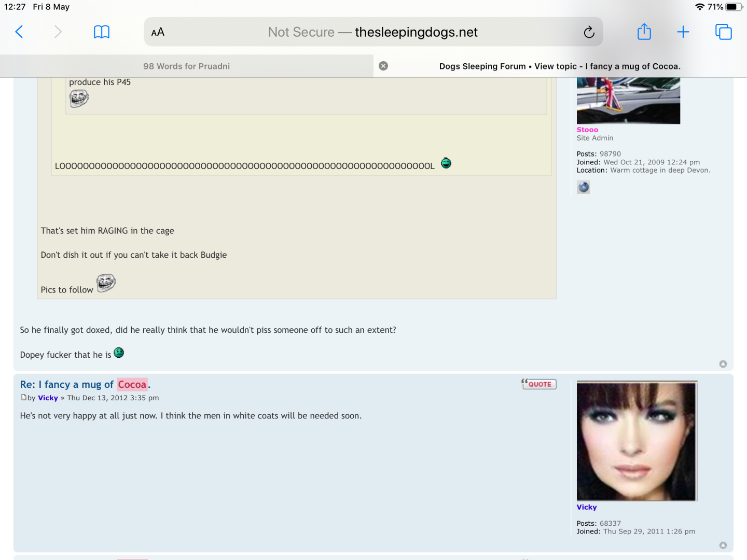747x560 pixels.
Task: Add a new tab with plus icon
Action: pos(683,32)
